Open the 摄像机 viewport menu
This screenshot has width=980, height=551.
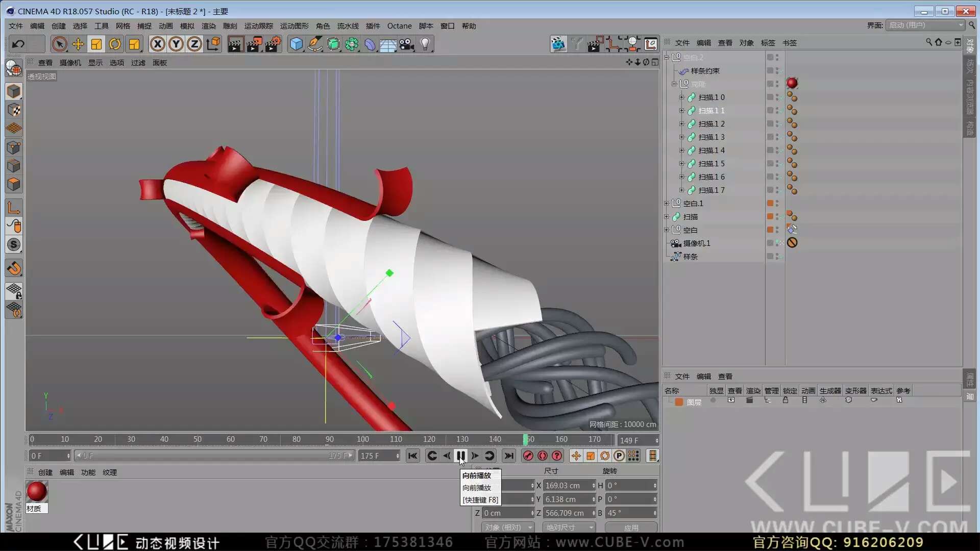coord(70,63)
